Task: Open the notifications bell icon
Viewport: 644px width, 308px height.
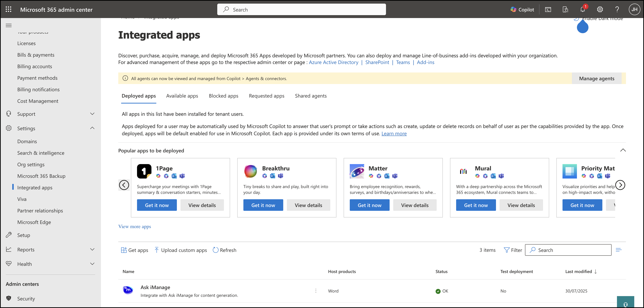Action: click(583, 10)
